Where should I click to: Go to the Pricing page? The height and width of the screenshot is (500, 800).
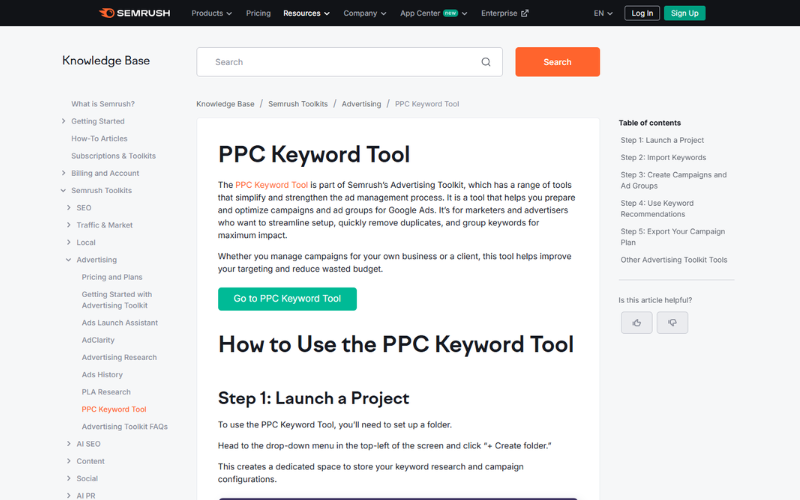pyautogui.click(x=258, y=13)
